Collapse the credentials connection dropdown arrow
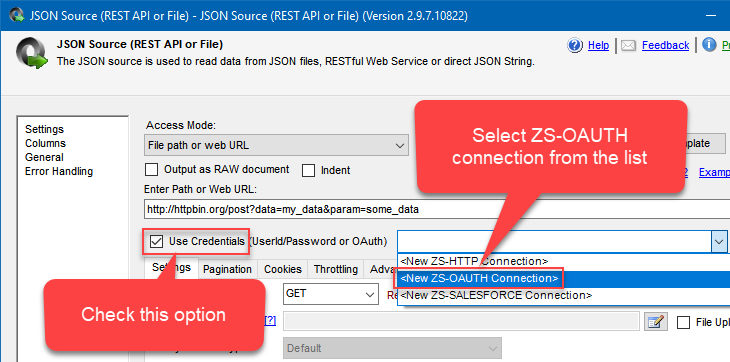The height and width of the screenshot is (362, 730). click(x=718, y=241)
